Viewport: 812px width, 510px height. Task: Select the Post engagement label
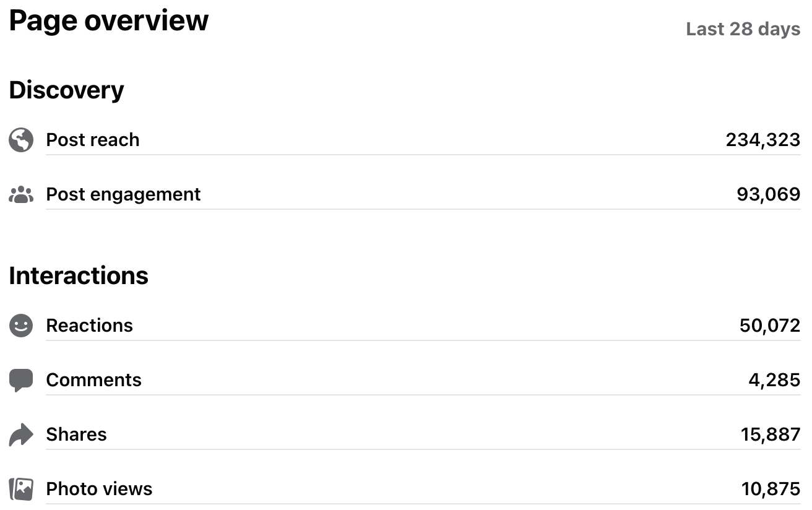pos(123,194)
